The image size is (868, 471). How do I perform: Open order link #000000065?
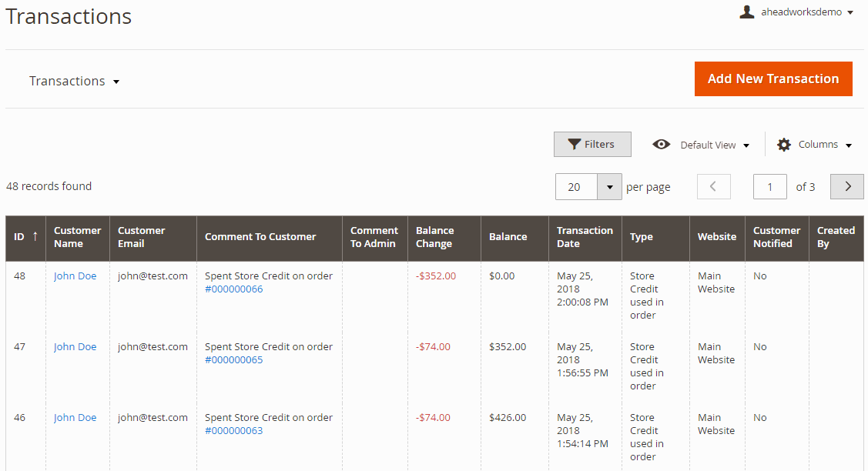[x=233, y=359]
